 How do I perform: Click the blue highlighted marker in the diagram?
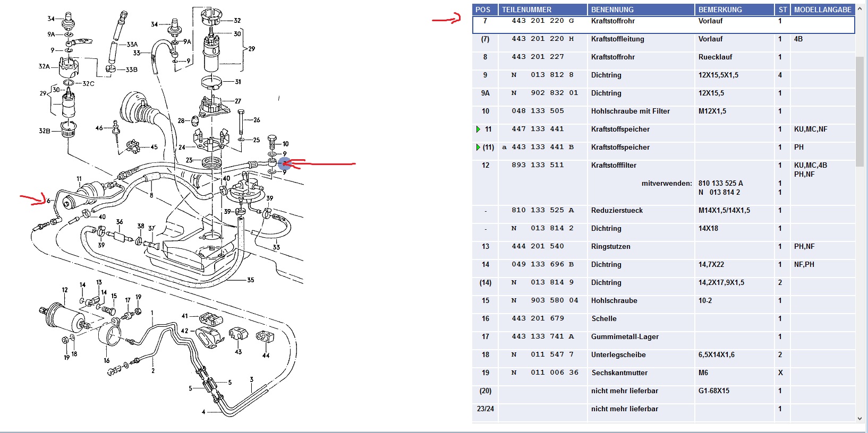point(284,163)
